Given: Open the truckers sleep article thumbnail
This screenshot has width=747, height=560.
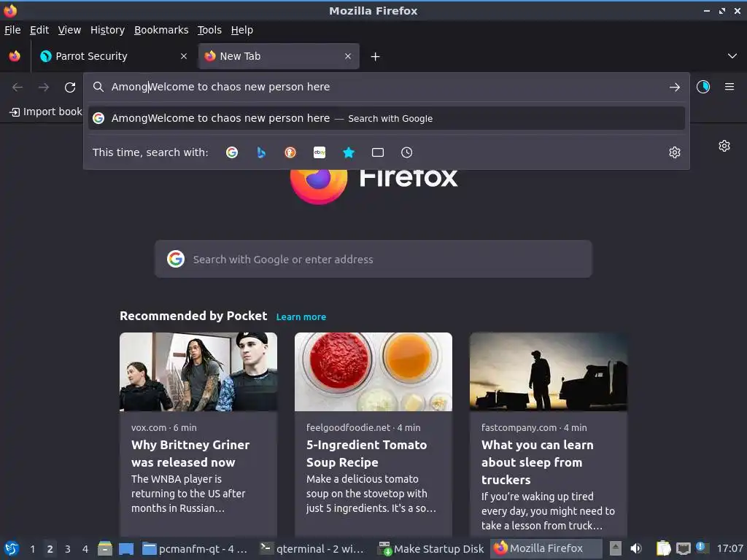Looking at the screenshot, I should 549,371.
